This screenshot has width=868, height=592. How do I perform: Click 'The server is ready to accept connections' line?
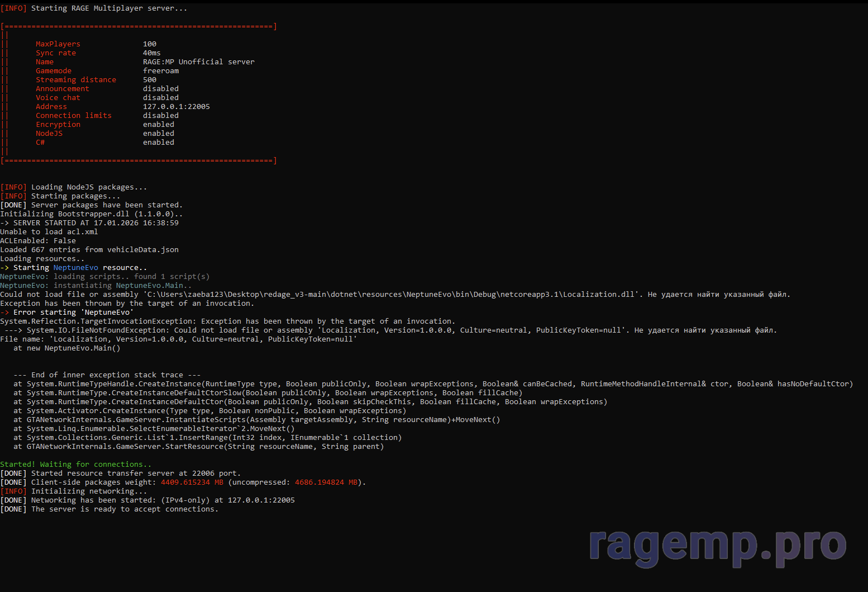[x=124, y=509]
